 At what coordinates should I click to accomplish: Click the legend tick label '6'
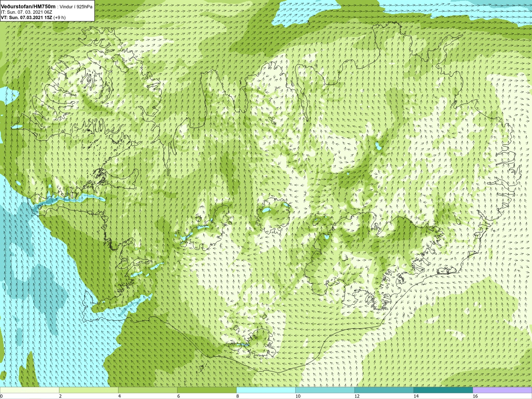[178, 396]
